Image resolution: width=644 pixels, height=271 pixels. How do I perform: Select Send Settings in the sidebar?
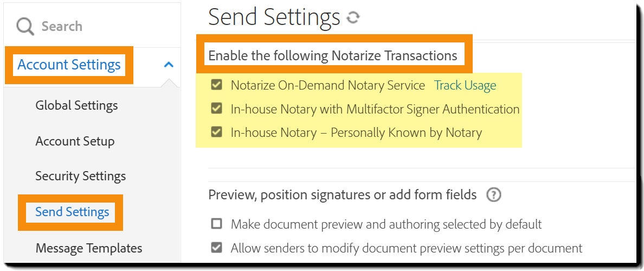click(72, 212)
